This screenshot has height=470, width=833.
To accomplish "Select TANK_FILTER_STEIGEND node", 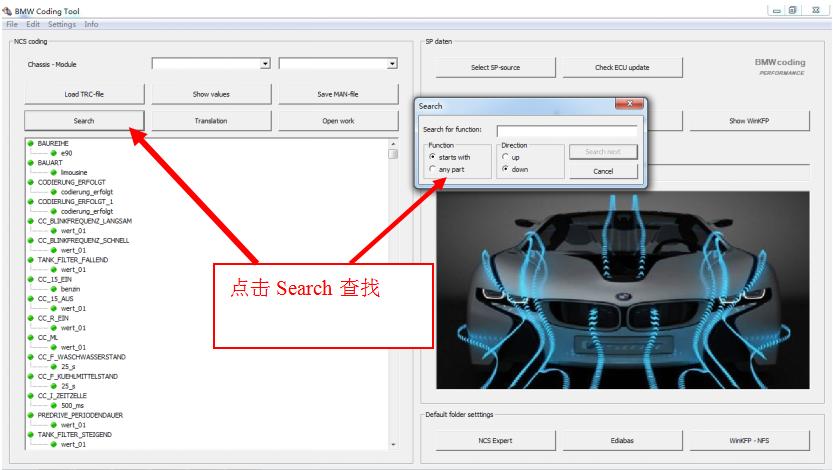I will (75, 434).
